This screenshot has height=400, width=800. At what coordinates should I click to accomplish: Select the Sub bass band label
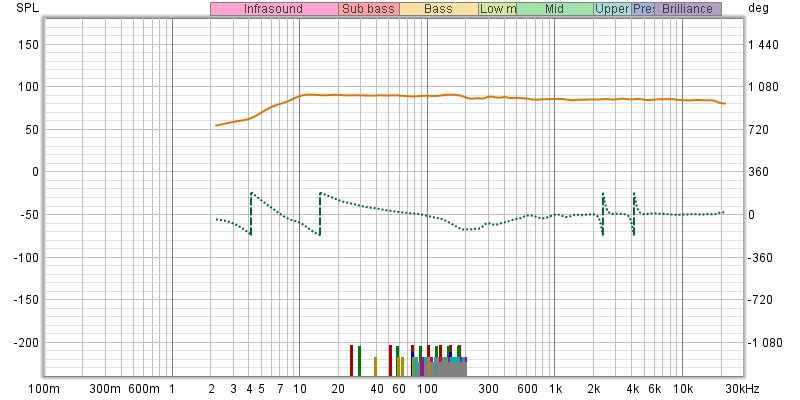369,9
